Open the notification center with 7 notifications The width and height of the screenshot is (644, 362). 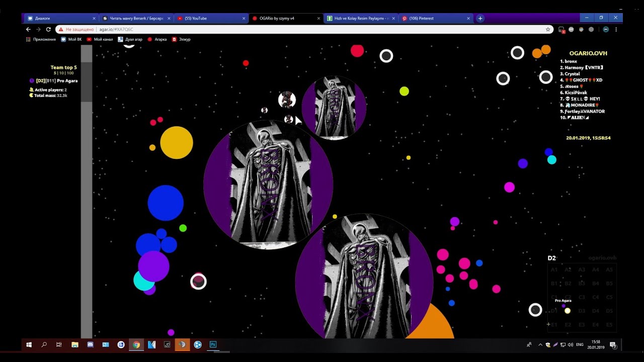click(613, 345)
